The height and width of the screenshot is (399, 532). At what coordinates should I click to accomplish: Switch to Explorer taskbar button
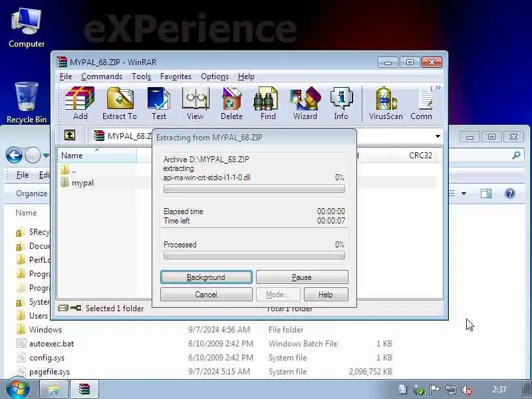tap(54, 389)
